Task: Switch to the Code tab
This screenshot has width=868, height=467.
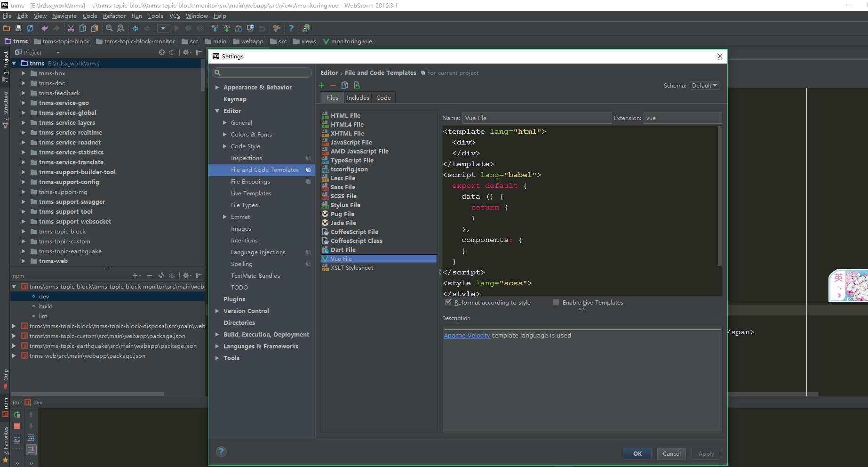Action: [383, 97]
